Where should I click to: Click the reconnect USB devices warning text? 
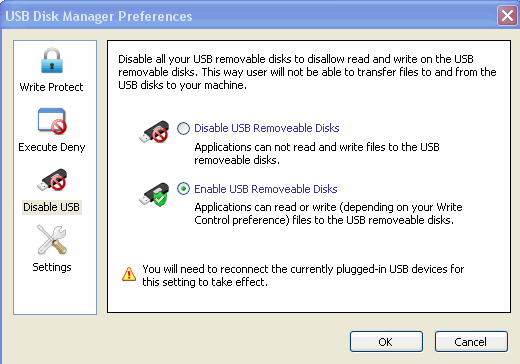(303, 275)
